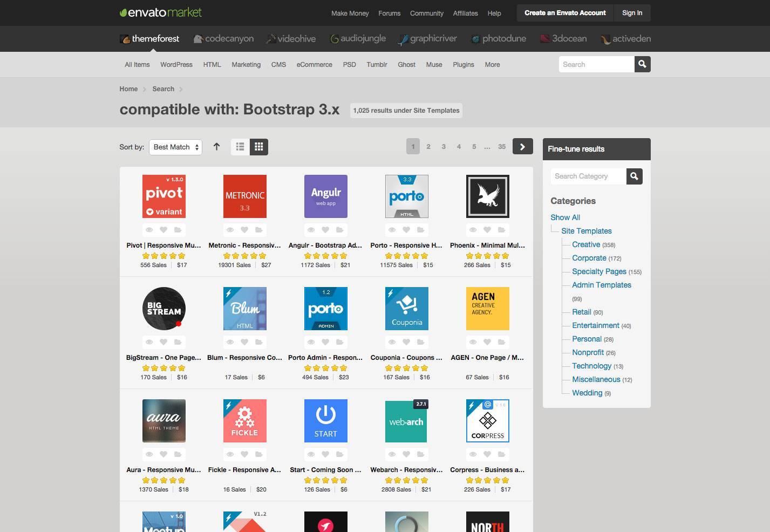
Task: Filter by Wedding category
Action: pos(587,393)
